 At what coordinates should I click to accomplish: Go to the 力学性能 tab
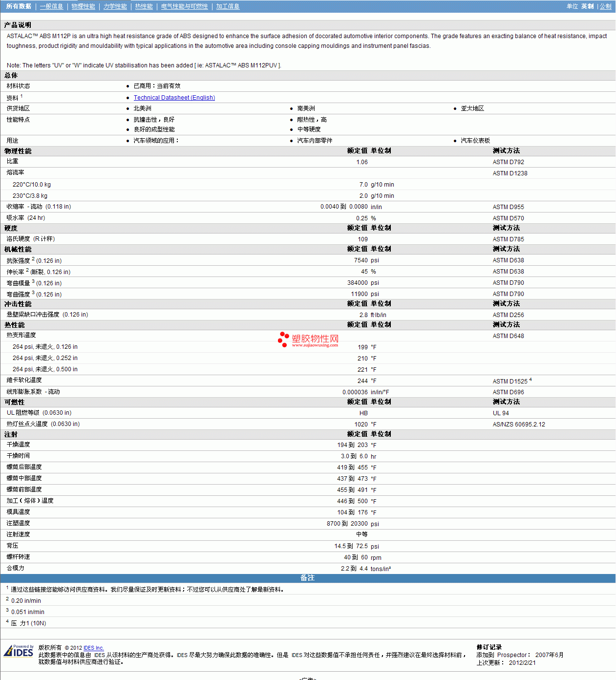tap(115, 6)
